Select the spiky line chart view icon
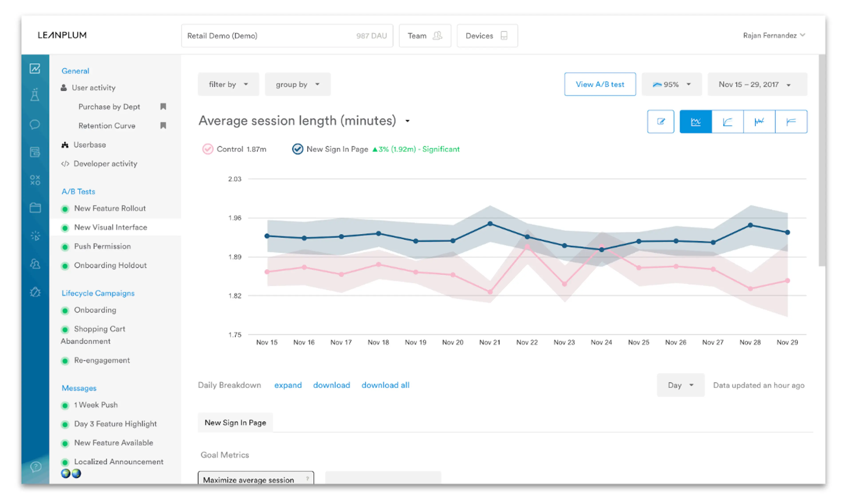The width and height of the screenshot is (852, 504). coord(759,122)
